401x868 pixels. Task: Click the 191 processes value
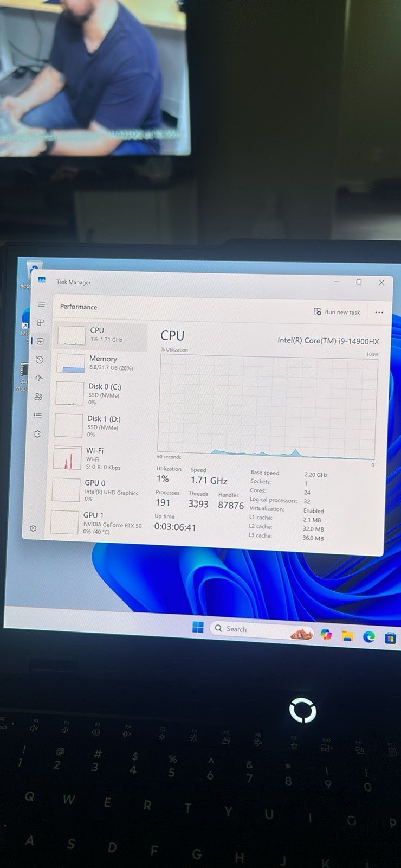pos(163,503)
